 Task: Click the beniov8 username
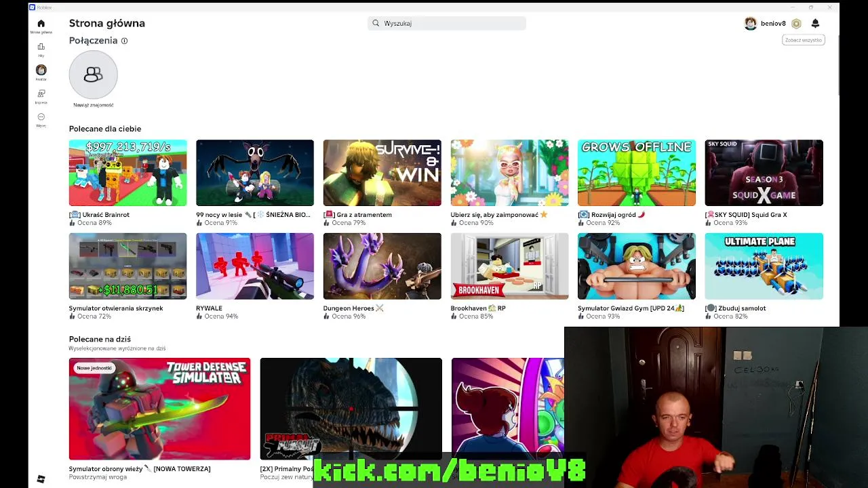773,24
